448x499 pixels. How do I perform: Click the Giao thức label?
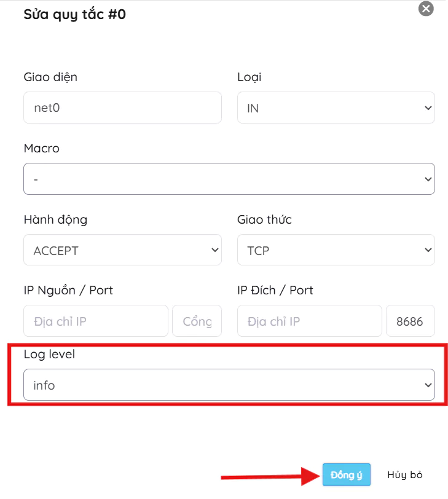click(x=264, y=219)
